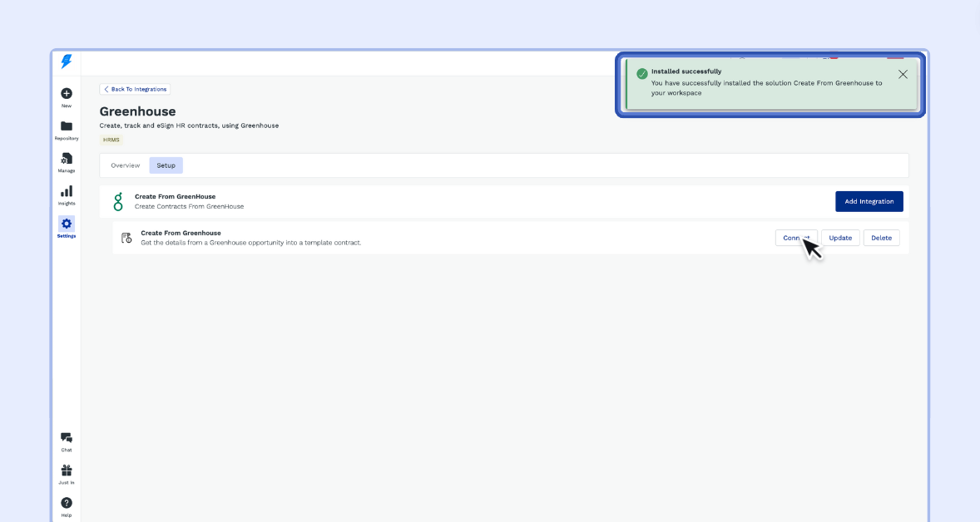Open Settings gear icon in sidebar
This screenshot has width=980, height=522.
pyautogui.click(x=67, y=224)
